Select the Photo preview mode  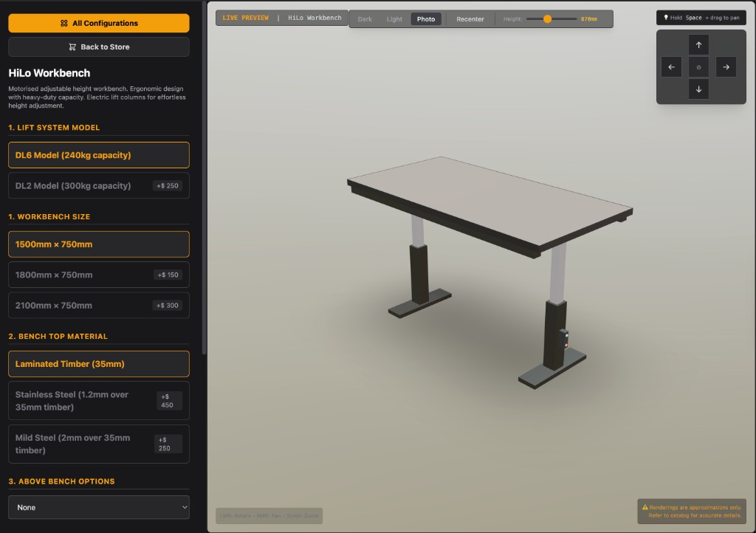tap(426, 19)
